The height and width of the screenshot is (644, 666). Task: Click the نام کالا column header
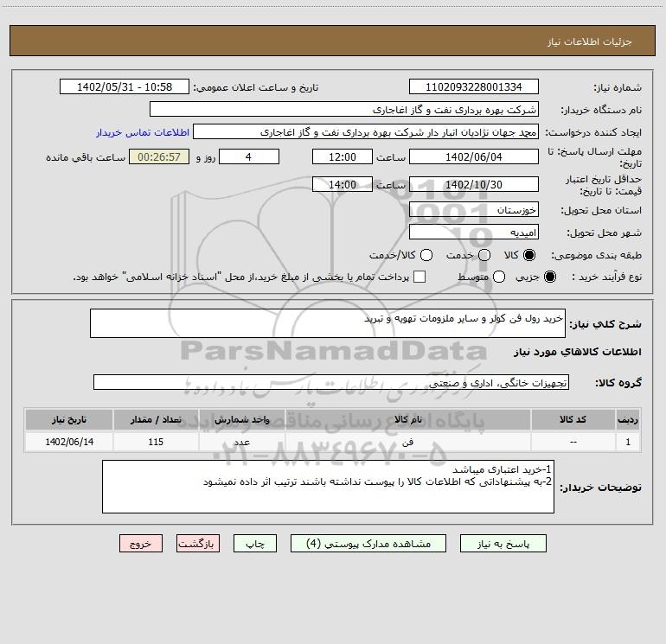pyautogui.click(x=407, y=419)
